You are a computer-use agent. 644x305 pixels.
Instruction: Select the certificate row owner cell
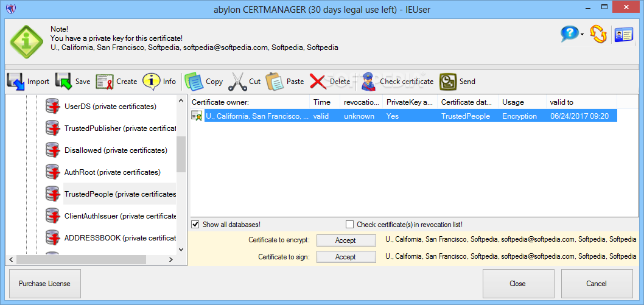[257, 116]
